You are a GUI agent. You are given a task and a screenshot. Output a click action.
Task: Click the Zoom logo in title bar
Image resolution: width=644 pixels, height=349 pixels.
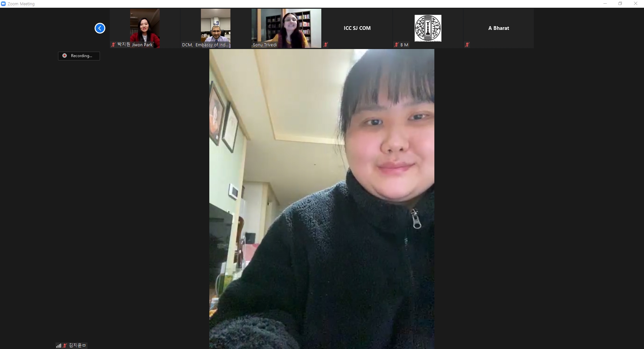point(3,4)
